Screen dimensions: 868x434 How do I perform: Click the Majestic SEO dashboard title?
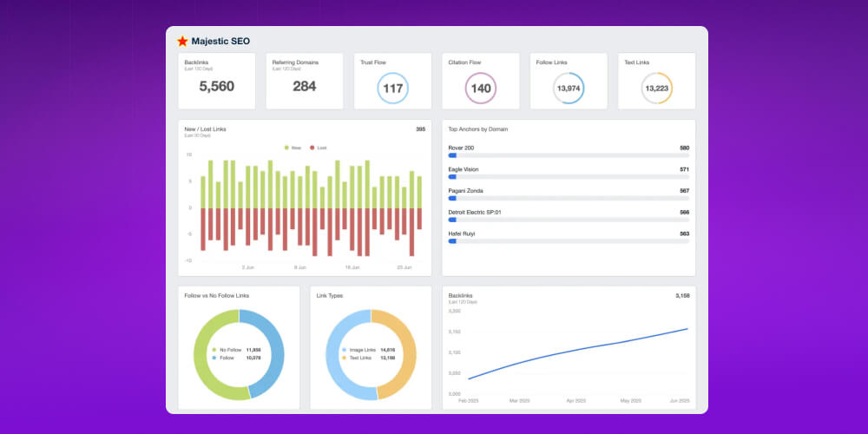pyautogui.click(x=221, y=41)
